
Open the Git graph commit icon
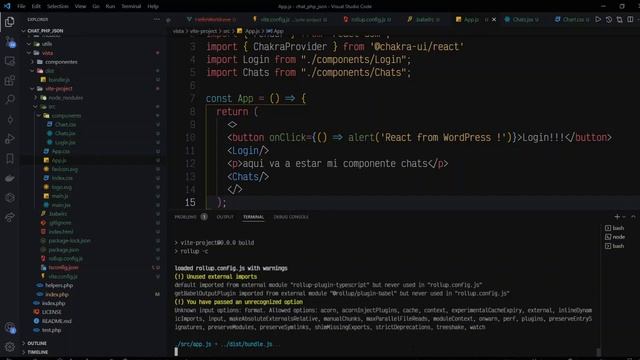tap(9, 120)
